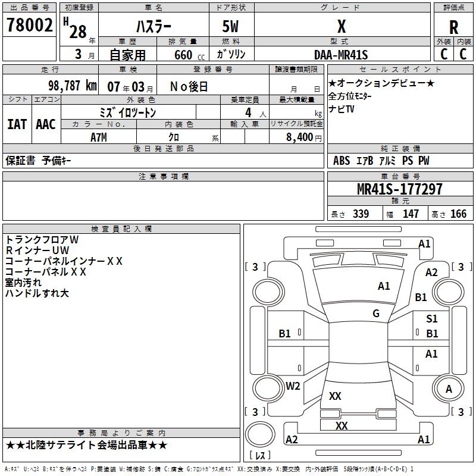Select inspector note トランクフロアW
Image resolution: width=476 pixels, height=476 pixels.
coord(42,240)
